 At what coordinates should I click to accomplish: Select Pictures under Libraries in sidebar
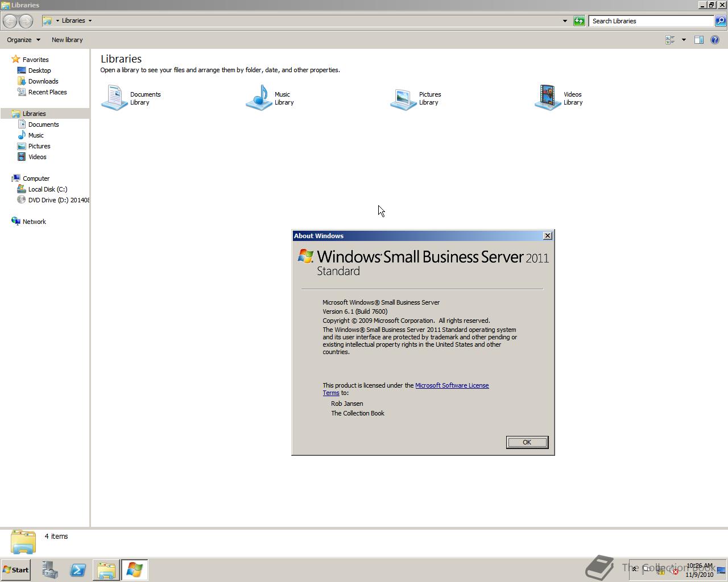point(39,146)
